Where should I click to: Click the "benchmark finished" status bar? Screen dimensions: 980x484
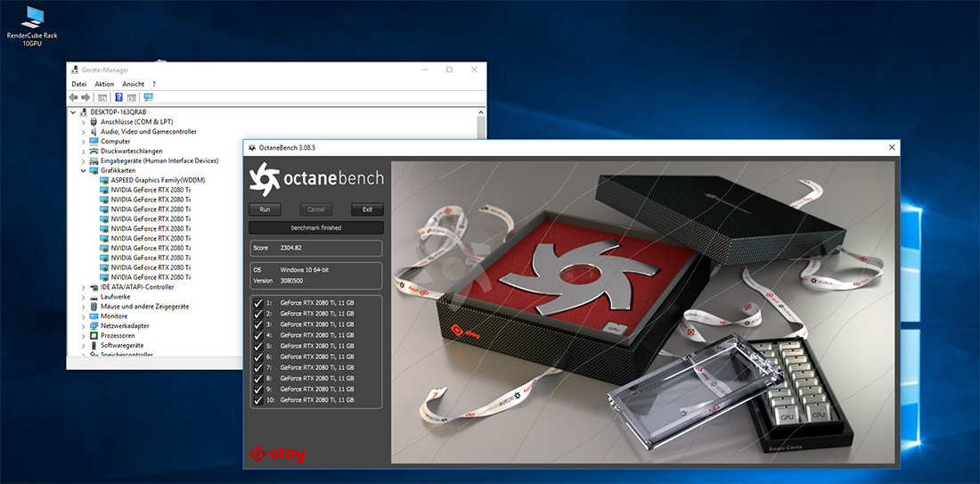tap(316, 227)
